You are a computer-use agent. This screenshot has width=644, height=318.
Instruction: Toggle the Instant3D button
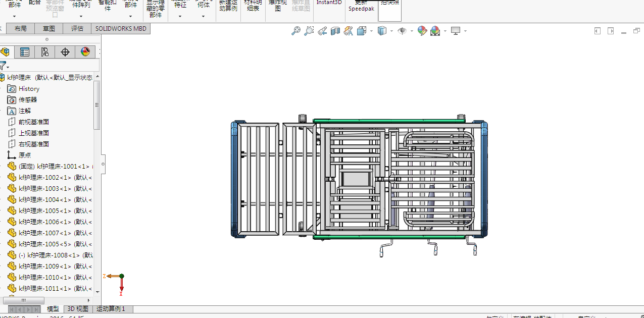(329, 3)
